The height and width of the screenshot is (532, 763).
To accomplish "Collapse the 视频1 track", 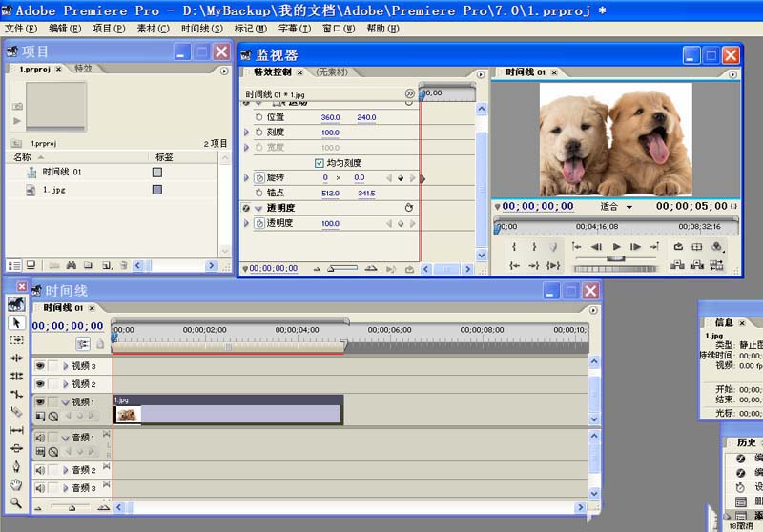I will point(65,402).
